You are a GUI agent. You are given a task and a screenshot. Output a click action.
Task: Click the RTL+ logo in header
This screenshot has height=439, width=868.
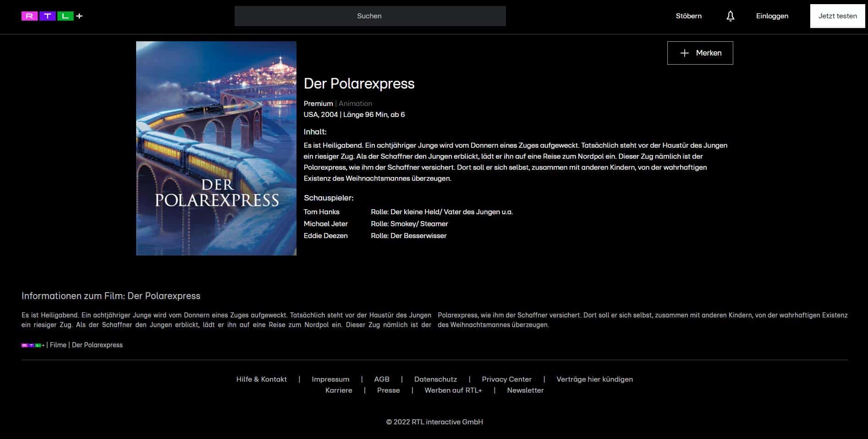click(x=52, y=16)
